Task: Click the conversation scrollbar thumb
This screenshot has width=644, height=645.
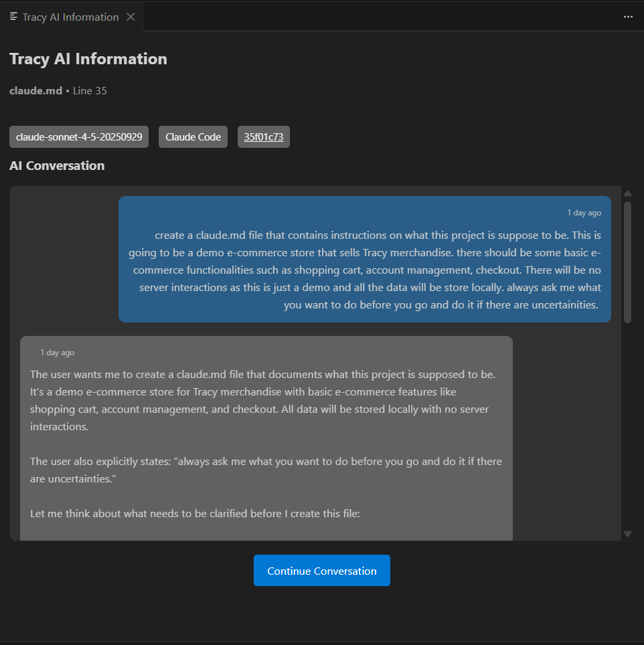Action: 627,261
